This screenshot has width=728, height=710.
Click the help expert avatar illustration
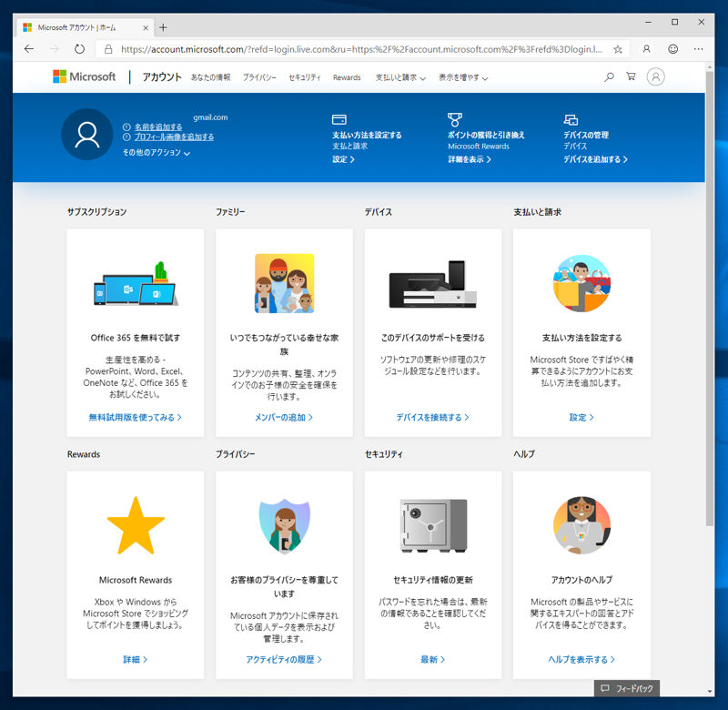click(x=581, y=525)
